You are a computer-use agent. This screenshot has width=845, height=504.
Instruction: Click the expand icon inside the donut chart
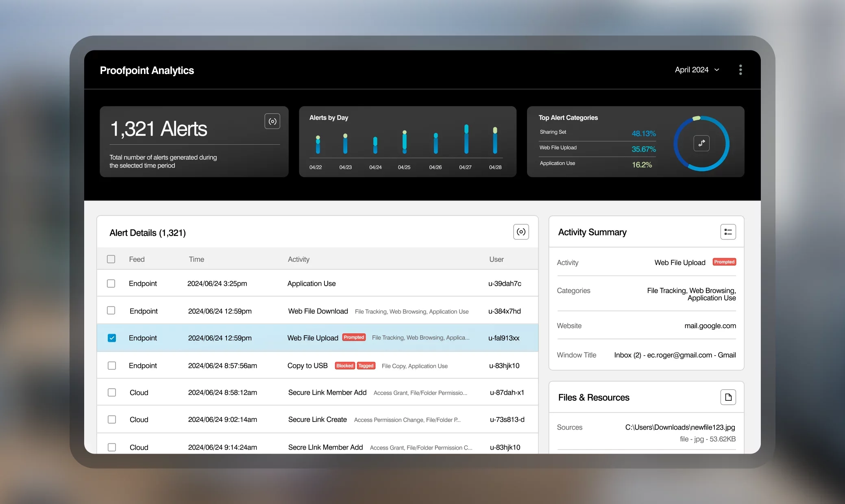[x=701, y=143]
